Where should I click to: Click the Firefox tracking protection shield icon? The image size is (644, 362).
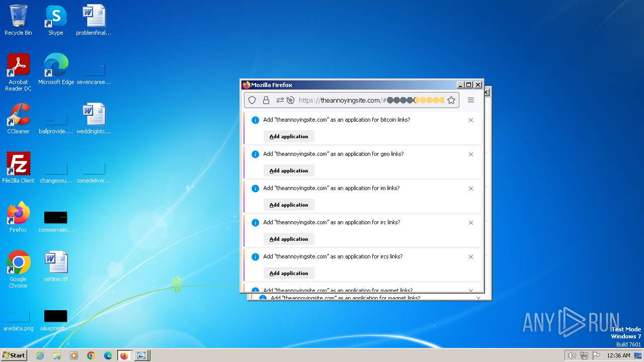tap(253, 100)
